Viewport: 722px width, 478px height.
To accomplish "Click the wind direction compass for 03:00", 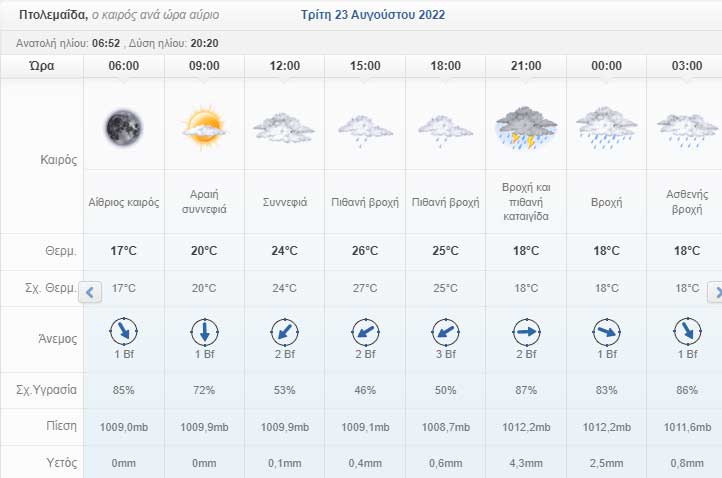I will tap(687, 332).
